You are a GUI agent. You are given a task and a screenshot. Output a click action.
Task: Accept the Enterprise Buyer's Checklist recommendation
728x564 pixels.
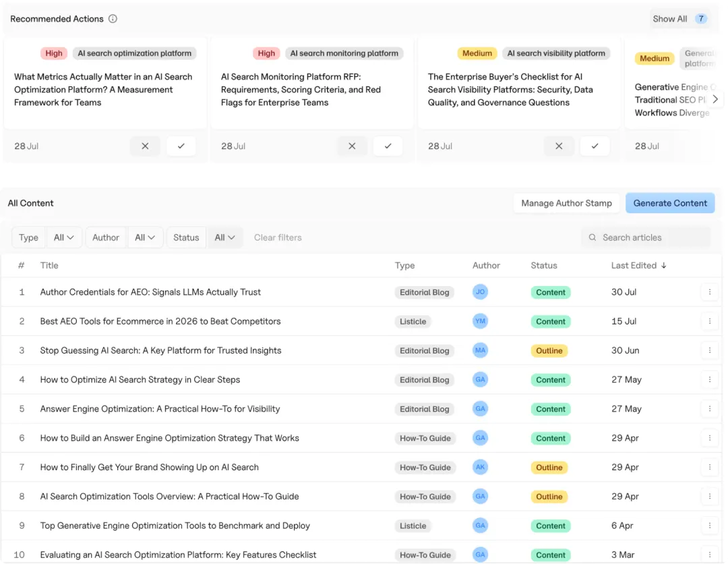click(595, 146)
